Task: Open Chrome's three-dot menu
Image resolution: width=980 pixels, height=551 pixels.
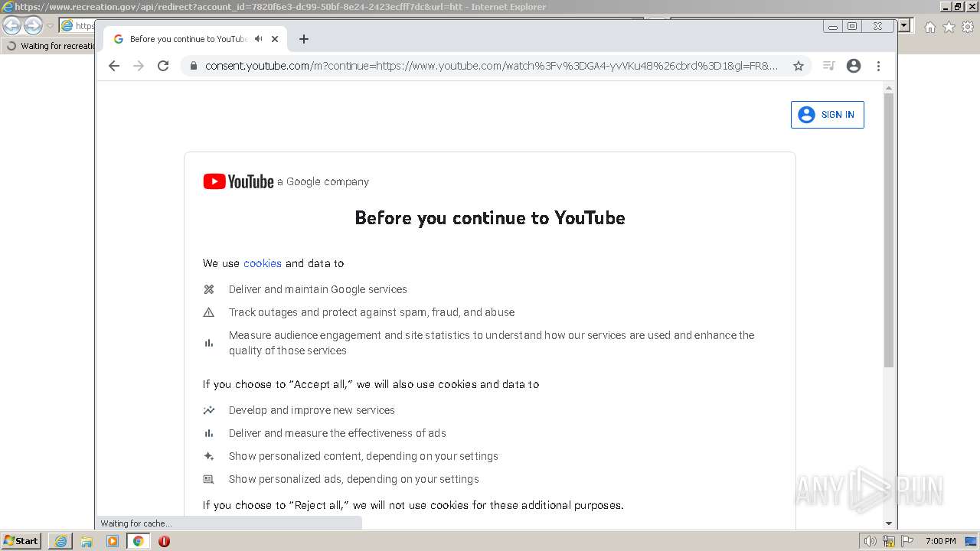Action: point(879,66)
